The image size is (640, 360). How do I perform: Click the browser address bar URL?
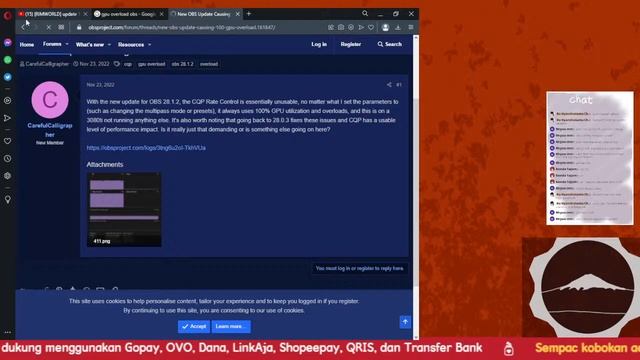click(x=182, y=27)
